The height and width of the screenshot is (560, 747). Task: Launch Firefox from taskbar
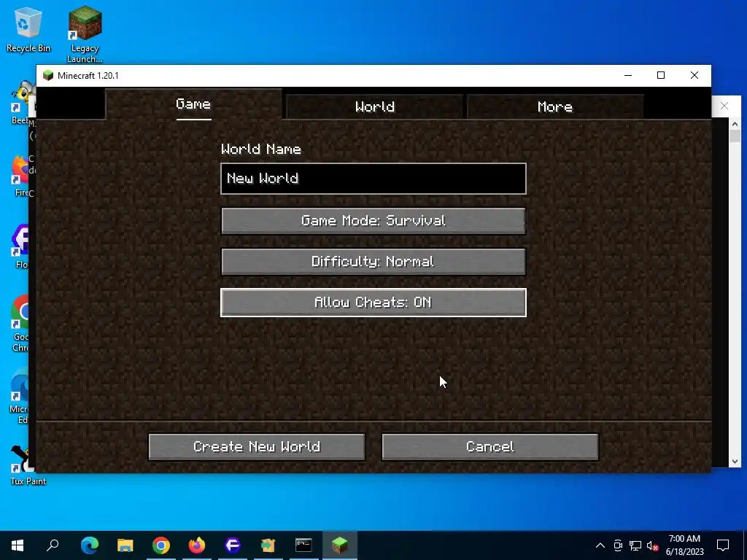pyautogui.click(x=197, y=545)
